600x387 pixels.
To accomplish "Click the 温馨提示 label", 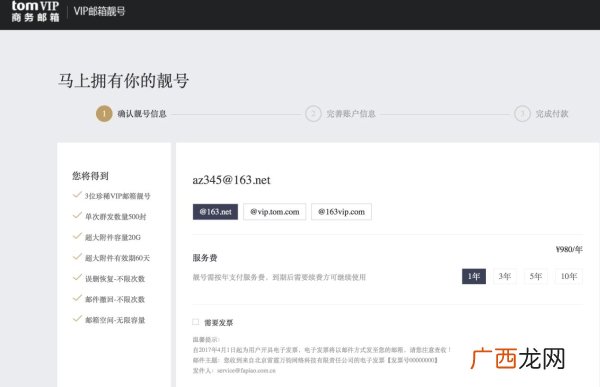I will (206, 340).
